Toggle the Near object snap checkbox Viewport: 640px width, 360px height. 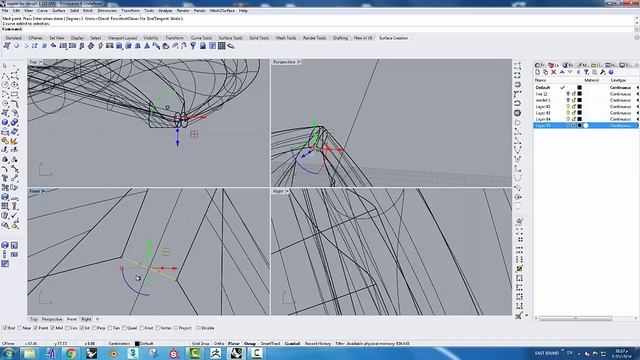[x=20, y=328]
